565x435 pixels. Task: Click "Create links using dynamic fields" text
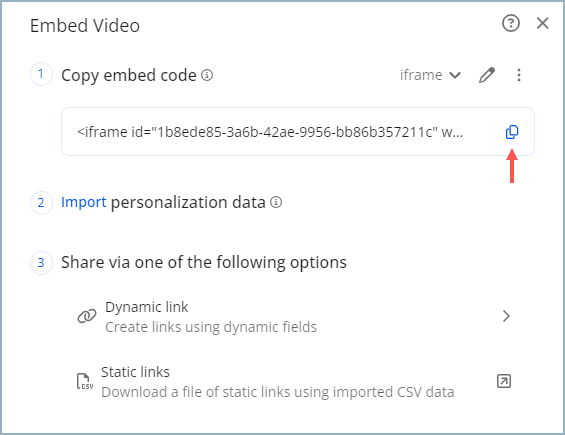click(211, 327)
